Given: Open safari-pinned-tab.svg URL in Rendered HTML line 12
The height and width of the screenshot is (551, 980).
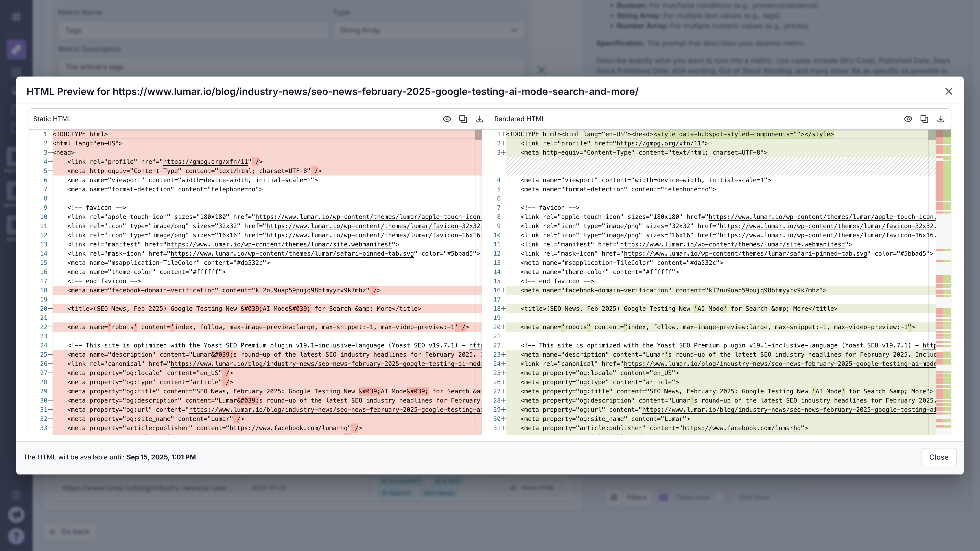Looking at the screenshot, I should (745, 253).
